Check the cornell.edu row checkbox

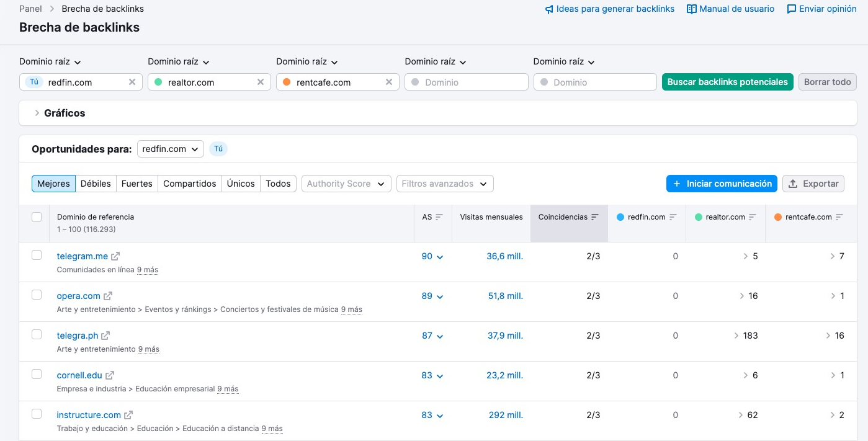coord(37,374)
